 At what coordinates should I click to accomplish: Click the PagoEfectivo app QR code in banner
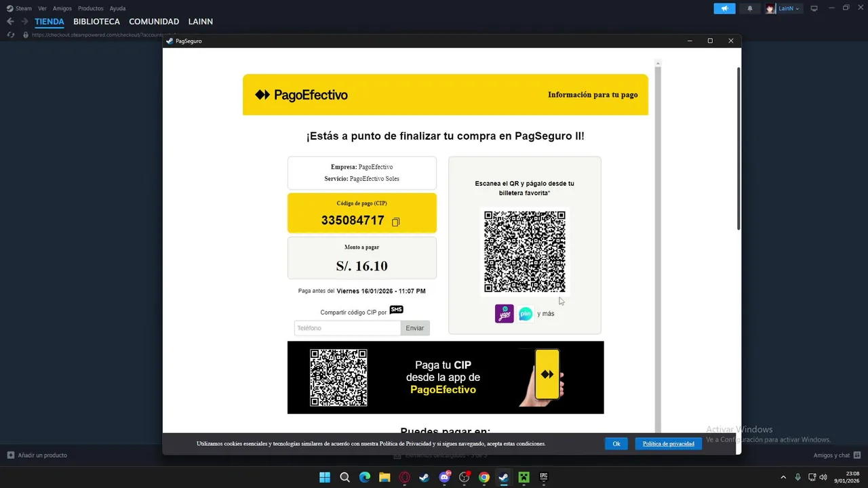338,378
